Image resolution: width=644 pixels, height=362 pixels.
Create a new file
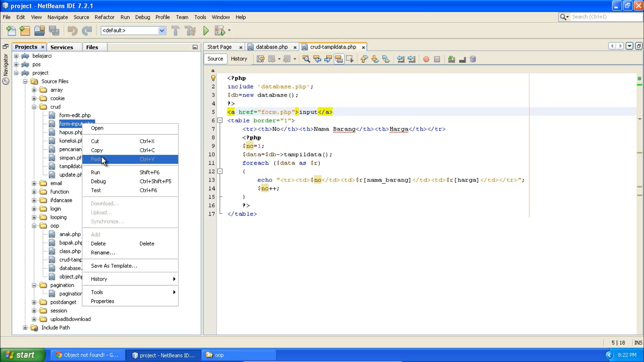tap(11, 31)
